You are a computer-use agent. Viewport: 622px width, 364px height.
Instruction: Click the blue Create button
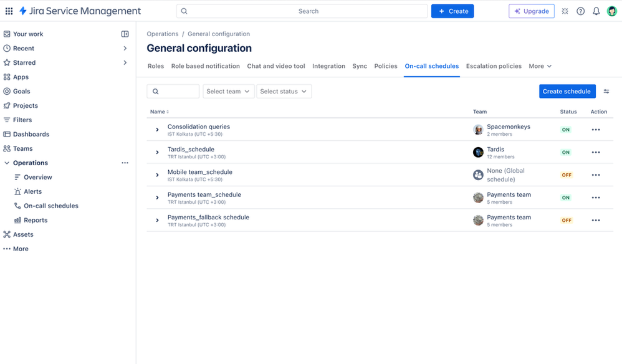pos(452,11)
